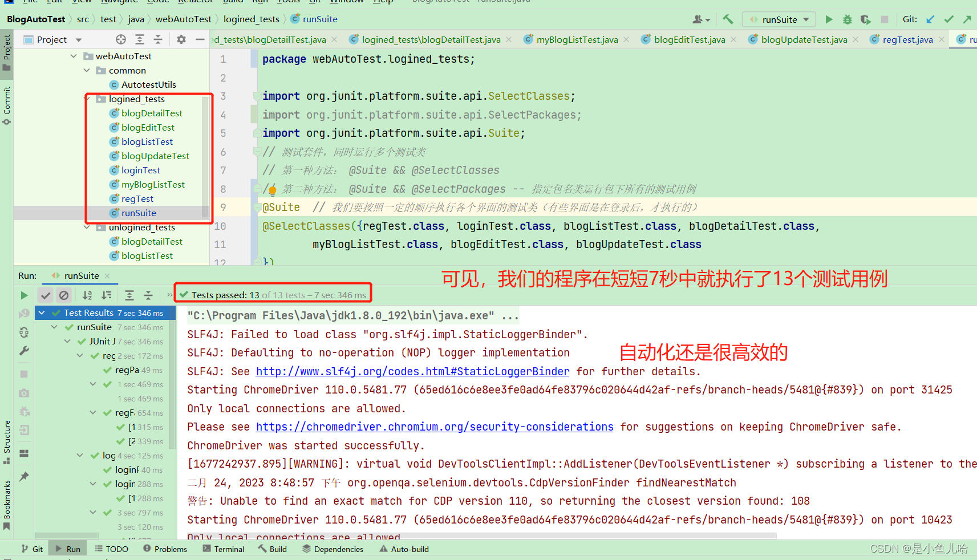Screen dimensions: 977x560
Task: Click webAutoTest breadcrumb in navigation bar
Action: [x=183, y=19]
